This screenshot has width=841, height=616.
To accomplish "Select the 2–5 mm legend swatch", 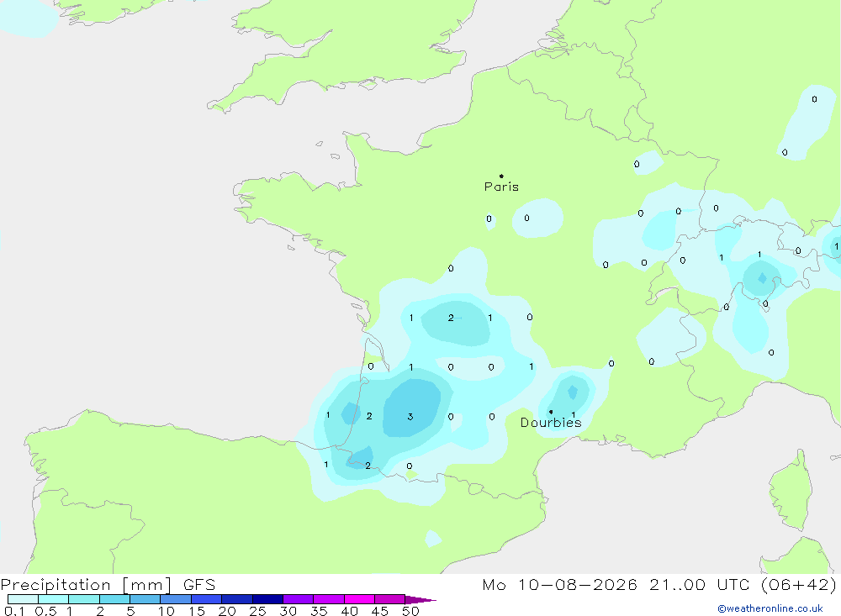I will (x=114, y=599).
